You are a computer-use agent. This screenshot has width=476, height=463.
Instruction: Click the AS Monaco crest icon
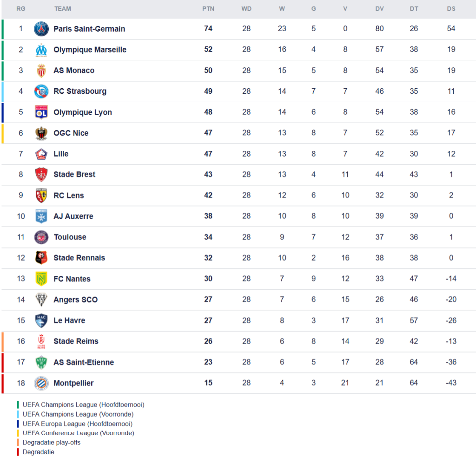41,71
